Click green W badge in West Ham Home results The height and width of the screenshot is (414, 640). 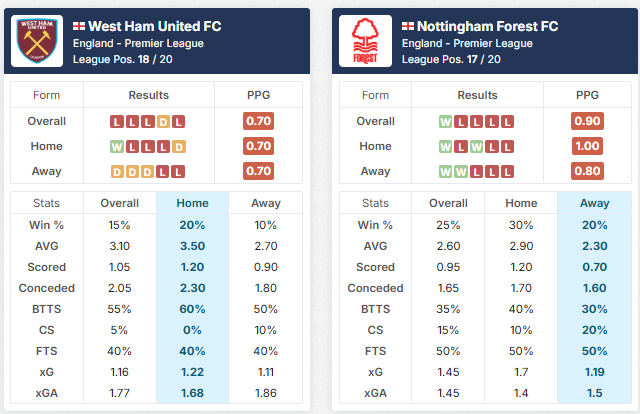(118, 146)
